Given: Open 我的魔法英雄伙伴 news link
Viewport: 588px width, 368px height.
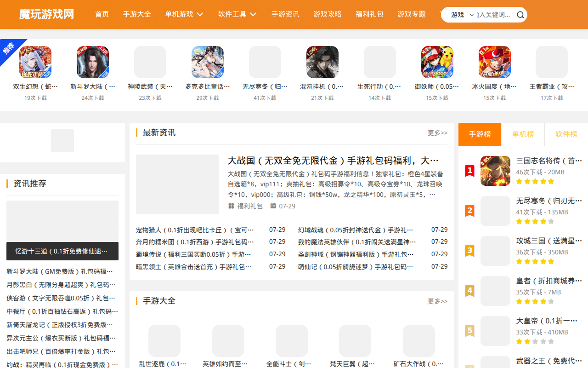Looking at the screenshot, I should pyautogui.click(x=357, y=242).
